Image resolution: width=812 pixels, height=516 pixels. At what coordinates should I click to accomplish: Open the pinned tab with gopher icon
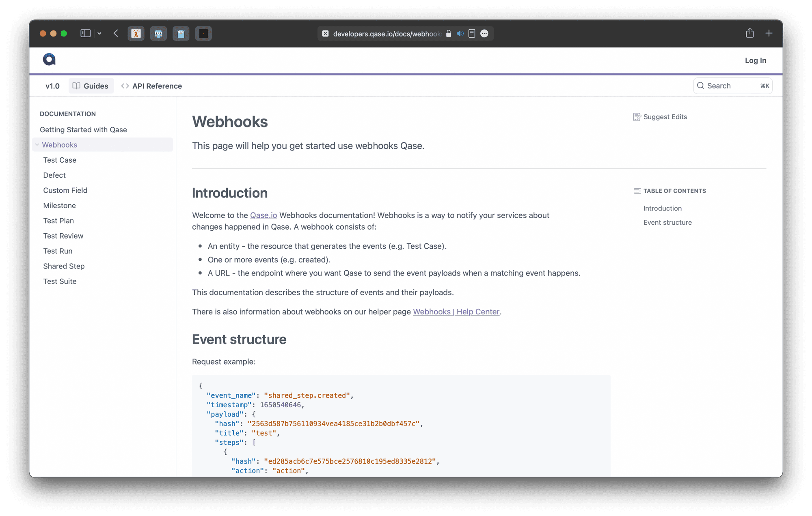point(181,33)
